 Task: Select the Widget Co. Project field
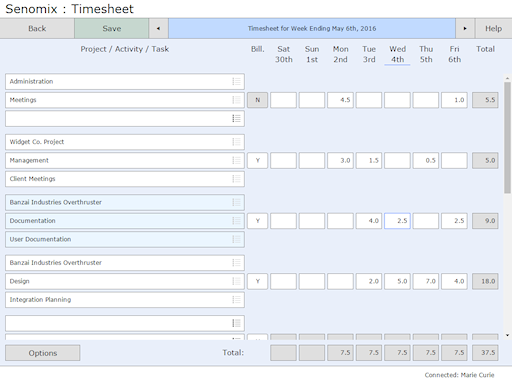pos(125,142)
